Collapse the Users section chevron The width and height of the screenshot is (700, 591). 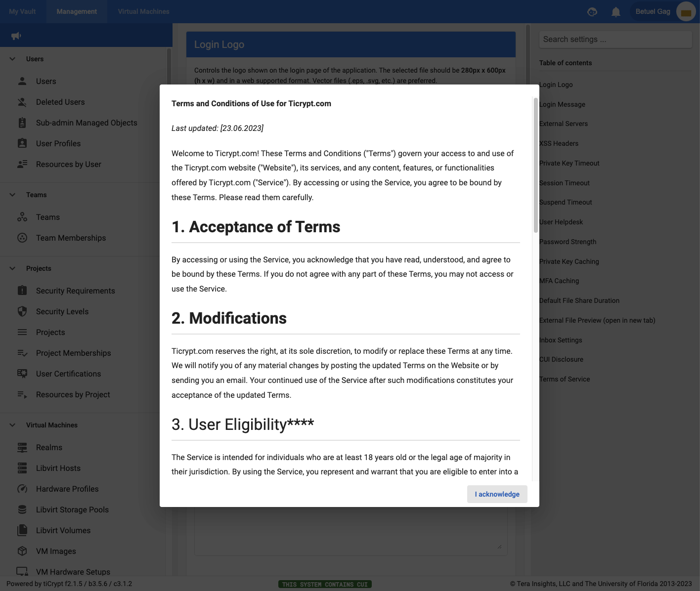pos(12,59)
